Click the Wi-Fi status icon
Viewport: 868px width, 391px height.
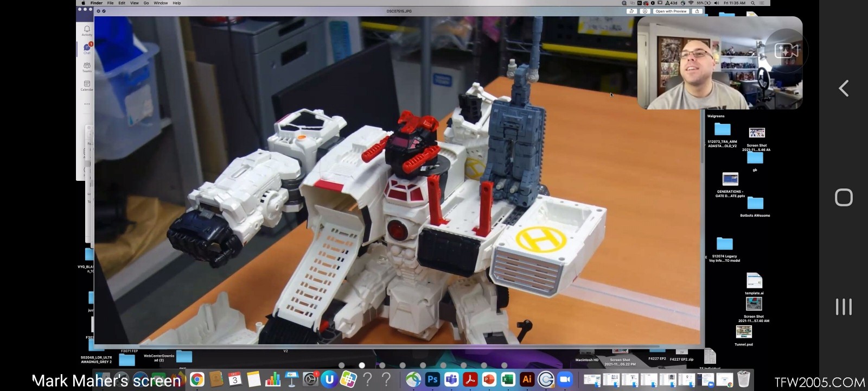tap(691, 3)
